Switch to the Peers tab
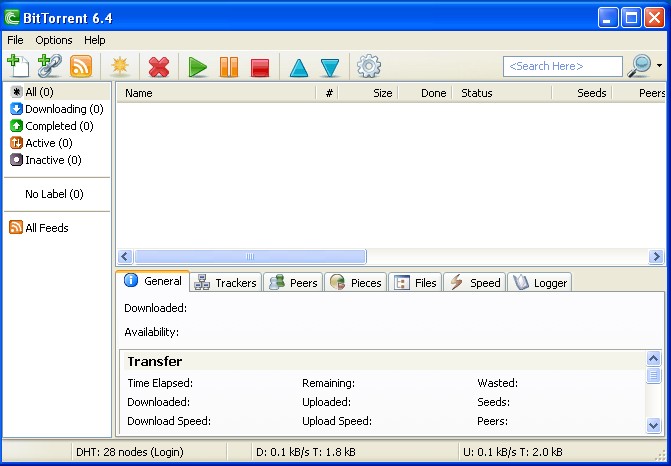Viewport: 671px width, 466px height. click(x=294, y=282)
